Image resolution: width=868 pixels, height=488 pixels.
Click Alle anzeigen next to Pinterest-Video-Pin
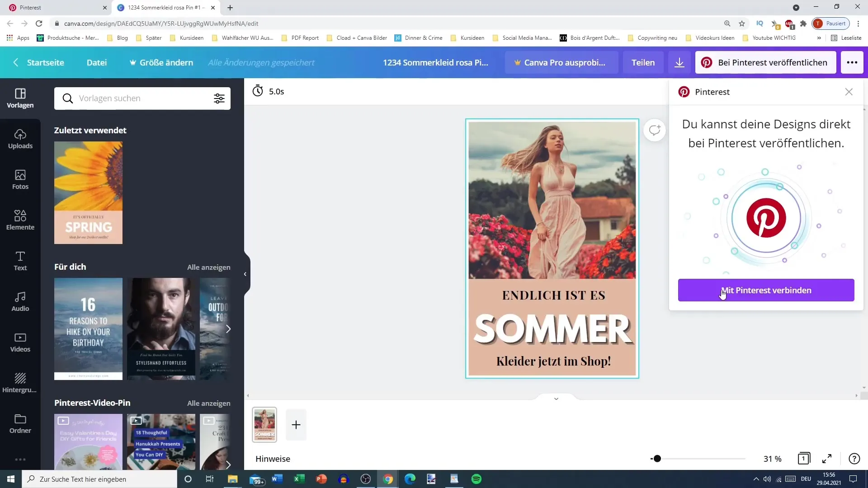coord(209,403)
